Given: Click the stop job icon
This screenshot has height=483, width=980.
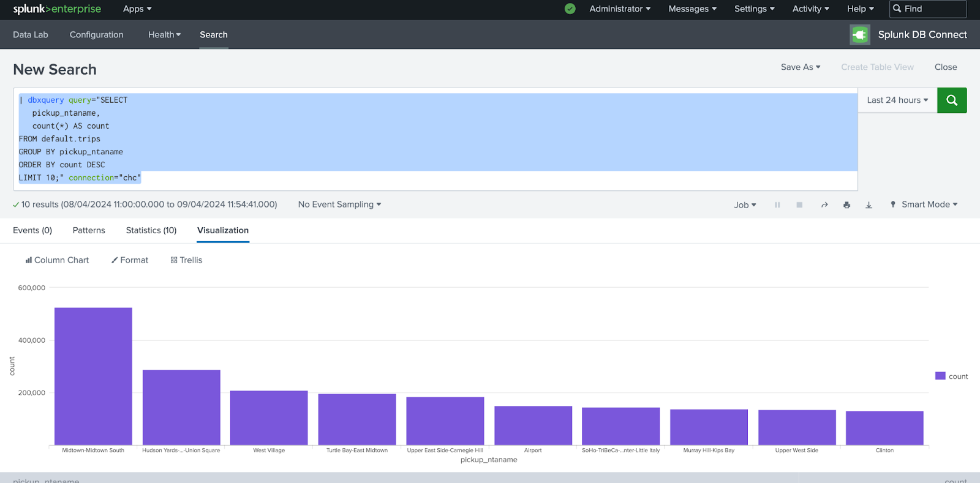Looking at the screenshot, I should point(799,205).
